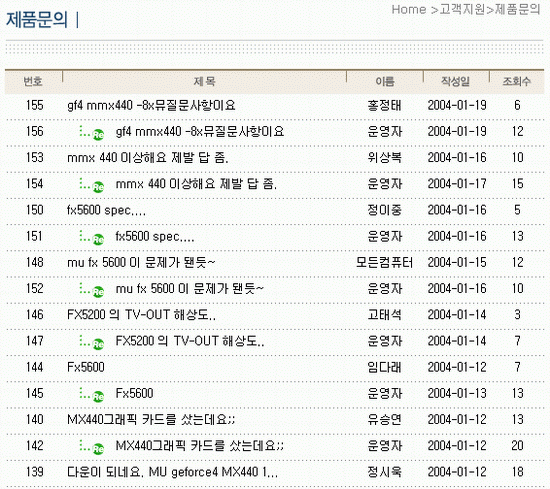Open reply 152 'mu fx 5600 이 문제가 됀듯~'
This screenshot has height=489, width=550.
(x=190, y=289)
